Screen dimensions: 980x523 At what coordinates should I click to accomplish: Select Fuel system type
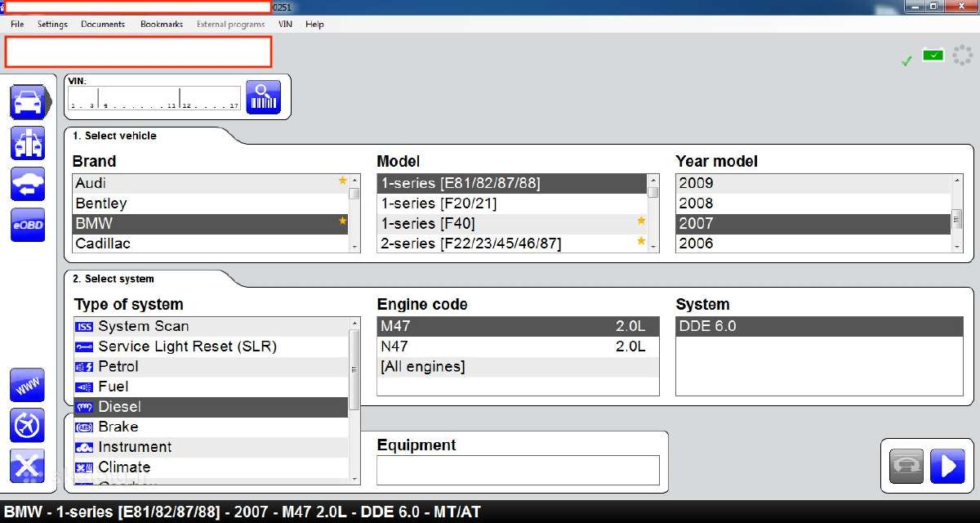click(x=211, y=387)
